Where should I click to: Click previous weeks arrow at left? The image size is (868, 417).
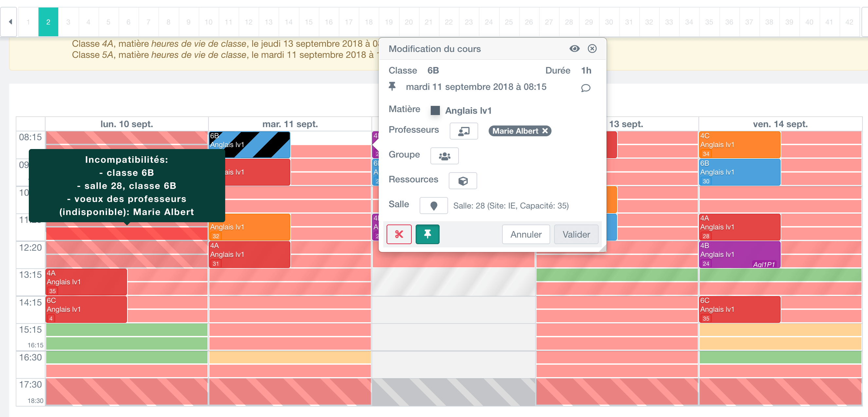(10, 22)
